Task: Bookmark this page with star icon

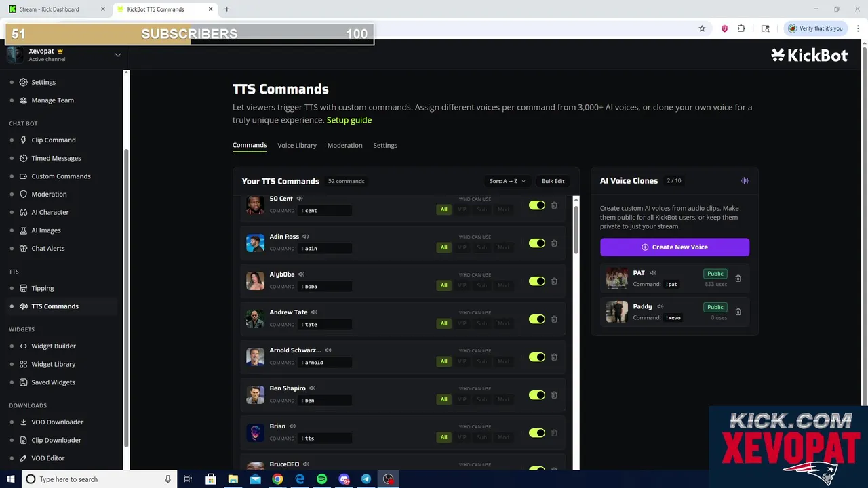Action: [702, 28]
